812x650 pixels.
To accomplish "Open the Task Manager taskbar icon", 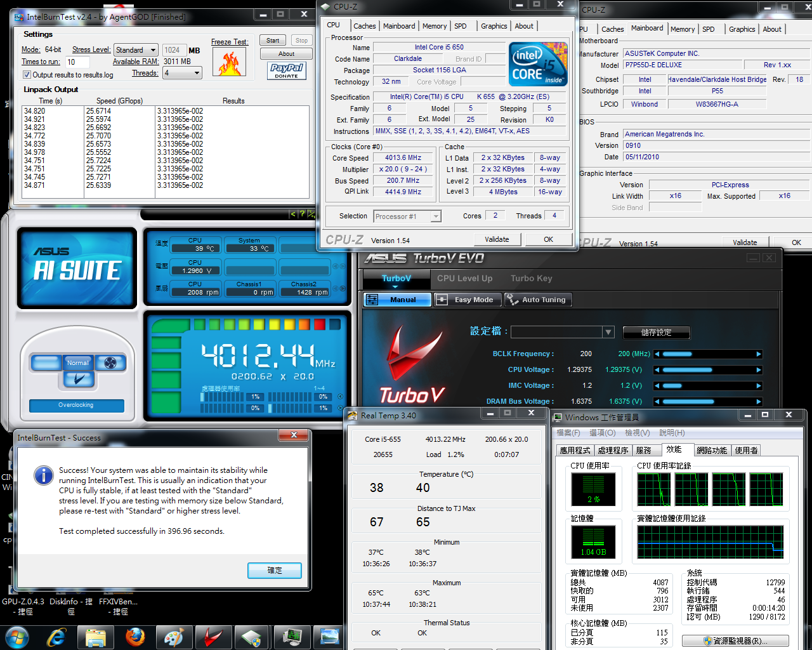I will (292, 637).
